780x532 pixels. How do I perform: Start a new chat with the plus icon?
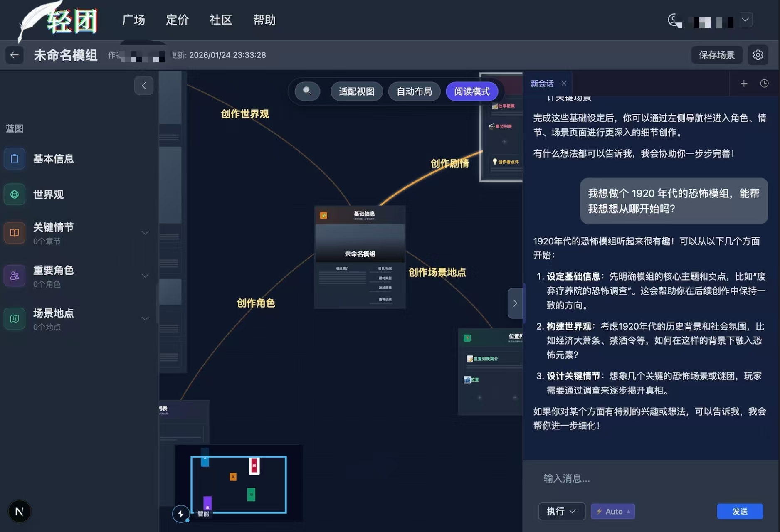pos(744,84)
